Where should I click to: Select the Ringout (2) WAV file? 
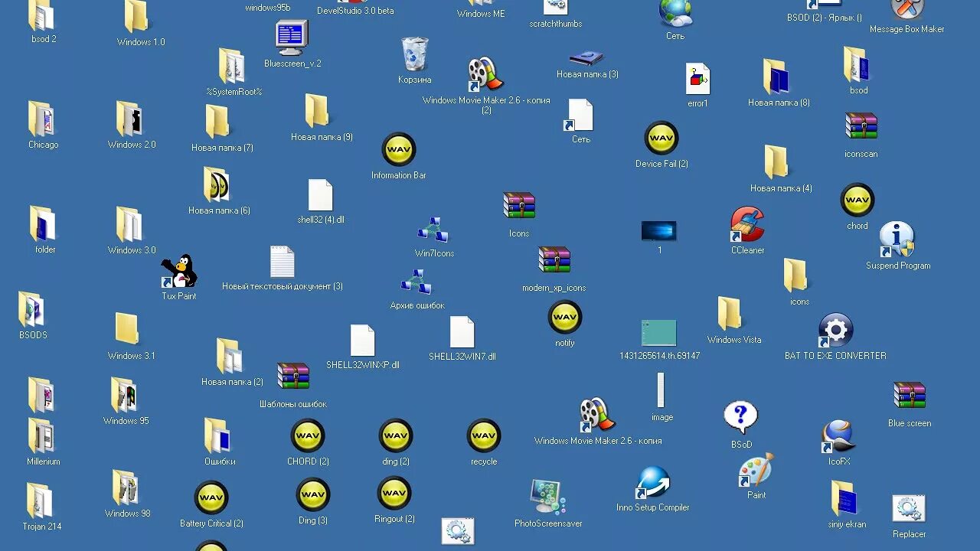394,494
